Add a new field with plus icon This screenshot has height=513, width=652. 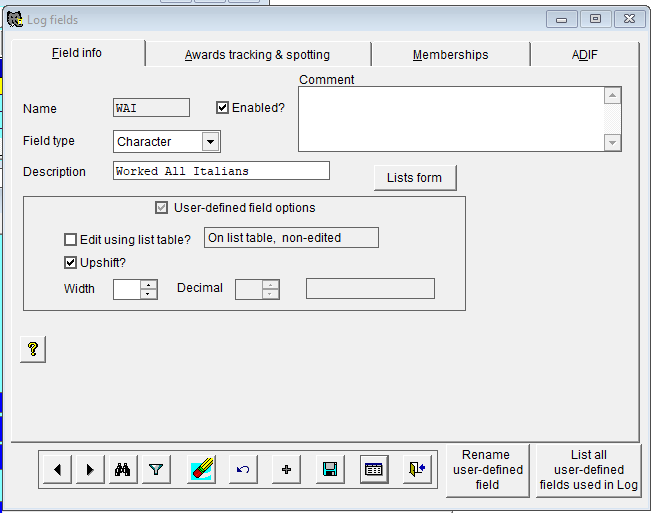click(286, 469)
